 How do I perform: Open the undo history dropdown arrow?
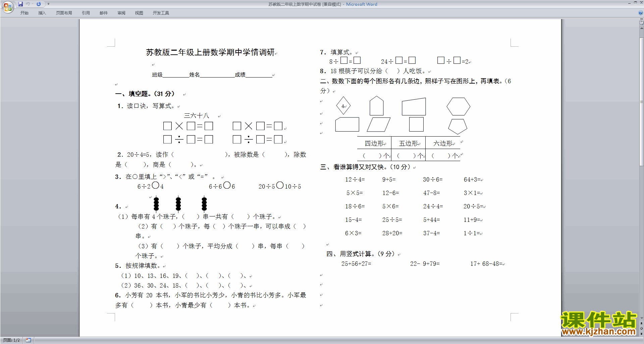coord(33,4)
